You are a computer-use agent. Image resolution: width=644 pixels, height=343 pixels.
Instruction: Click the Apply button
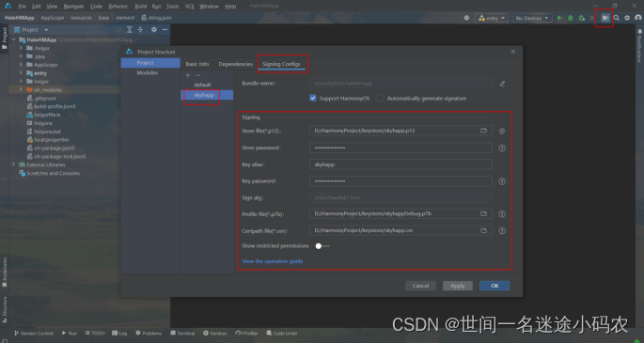458,286
